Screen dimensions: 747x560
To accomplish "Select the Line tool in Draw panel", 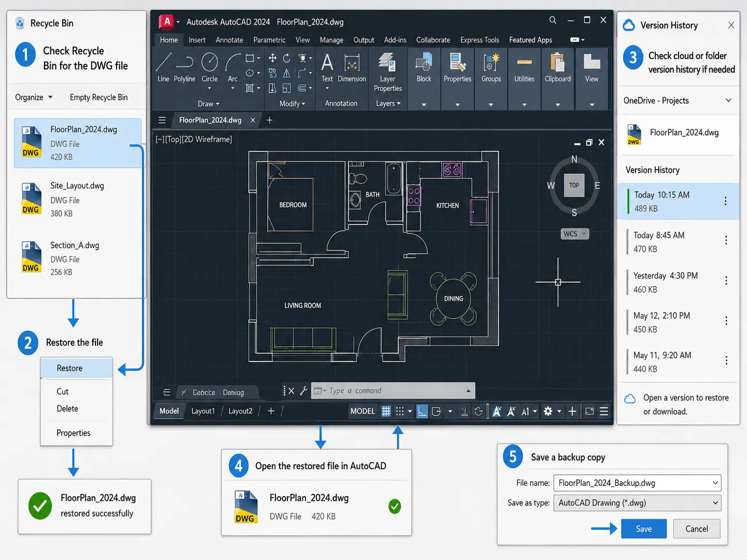I will point(163,68).
